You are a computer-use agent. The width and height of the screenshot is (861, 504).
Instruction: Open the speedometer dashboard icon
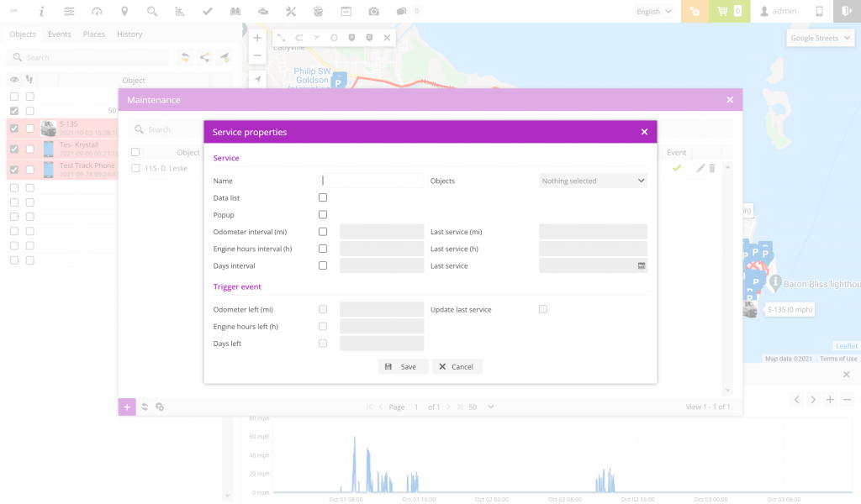click(x=97, y=11)
